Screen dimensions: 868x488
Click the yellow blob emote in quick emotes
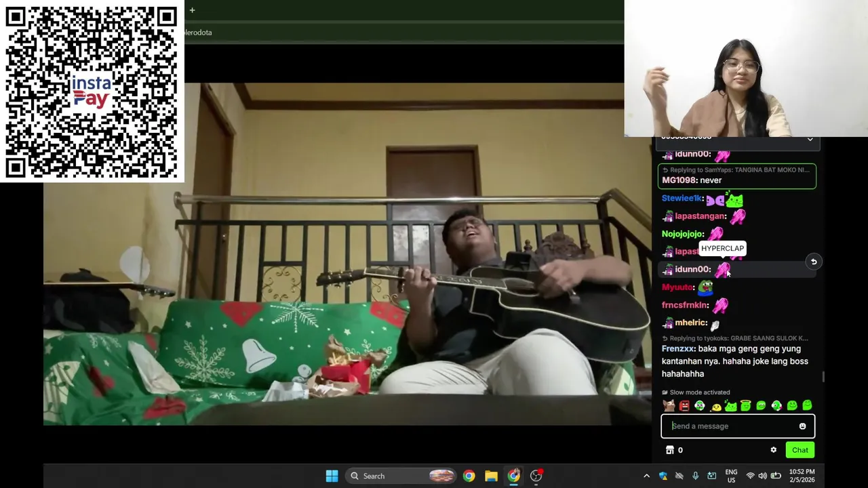pyautogui.click(x=715, y=406)
